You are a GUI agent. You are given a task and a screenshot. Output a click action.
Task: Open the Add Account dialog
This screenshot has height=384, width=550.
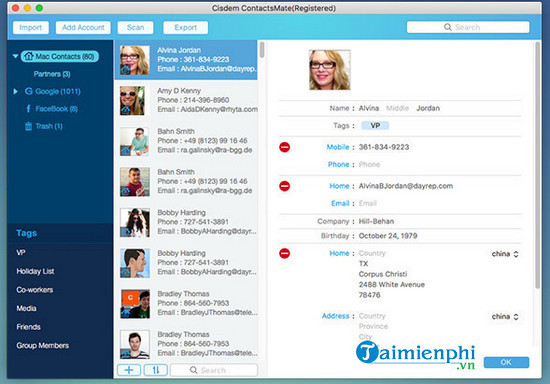(83, 27)
